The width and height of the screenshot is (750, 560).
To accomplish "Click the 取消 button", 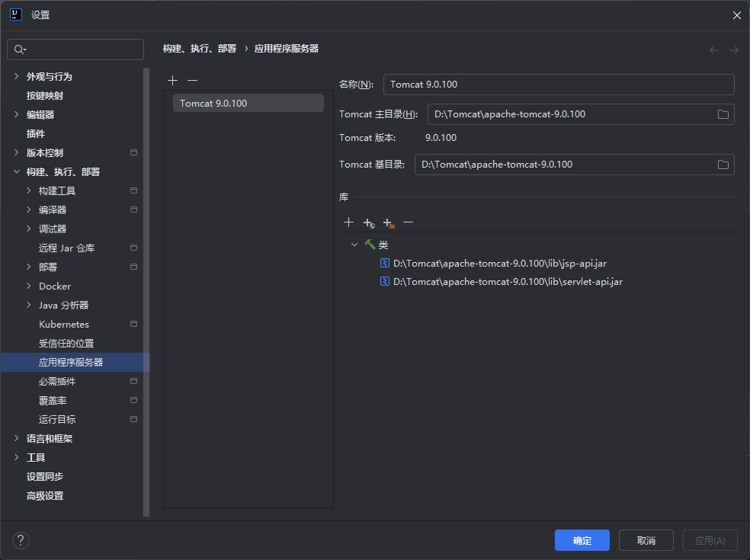I will pos(646,540).
